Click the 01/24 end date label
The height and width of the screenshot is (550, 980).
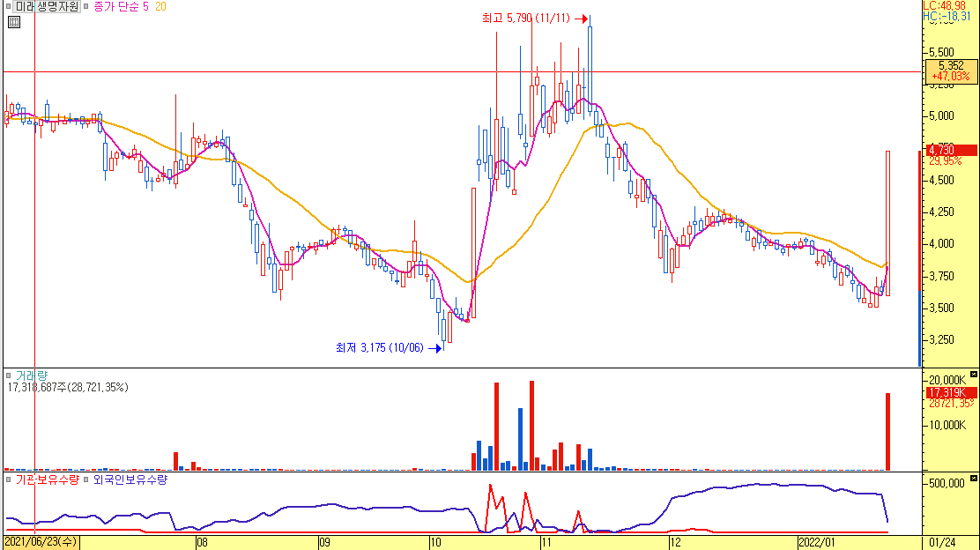[942, 542]
